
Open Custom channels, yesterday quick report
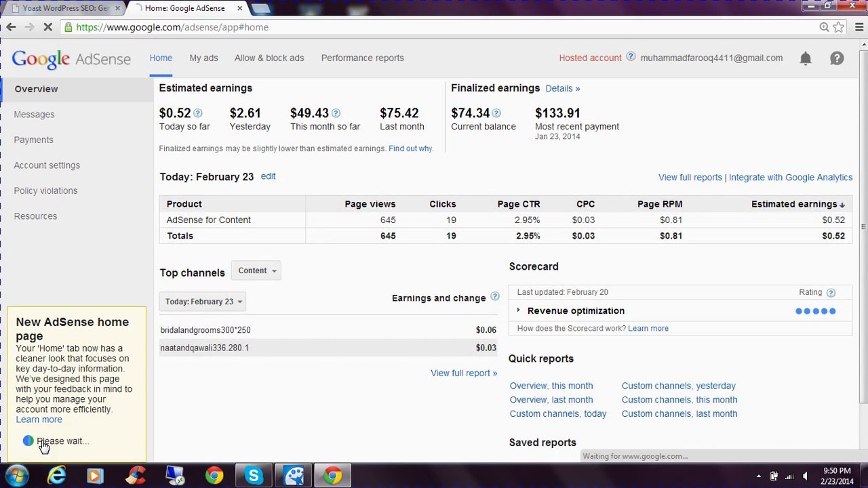tap(679, 386)
